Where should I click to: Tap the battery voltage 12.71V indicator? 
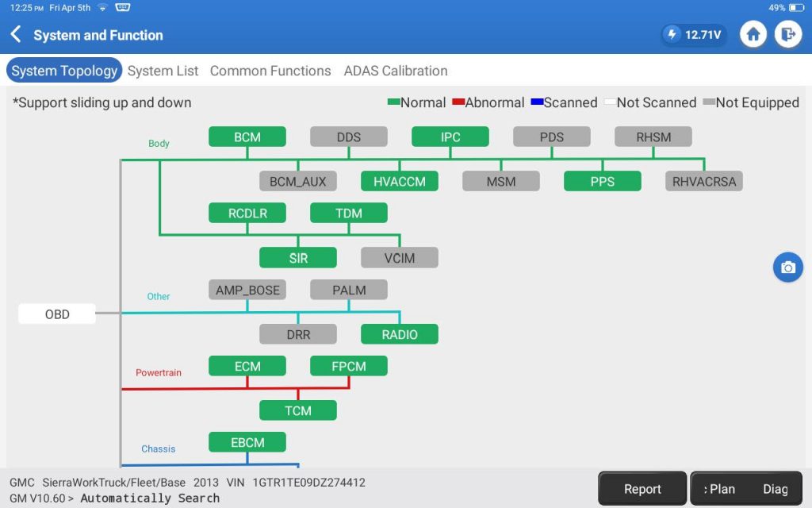pyautogui.click(x=694, y=35)
